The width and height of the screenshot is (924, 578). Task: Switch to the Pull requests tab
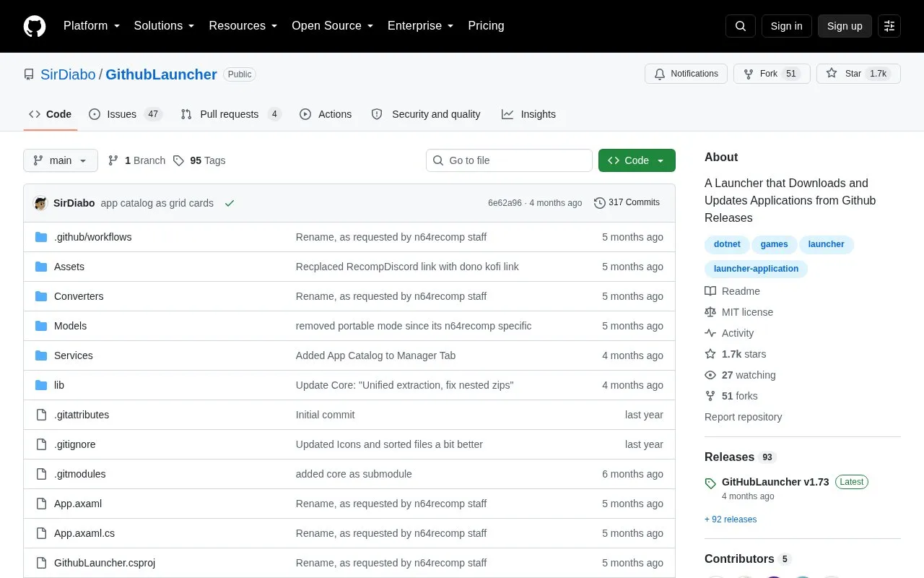tap(231, 114)
